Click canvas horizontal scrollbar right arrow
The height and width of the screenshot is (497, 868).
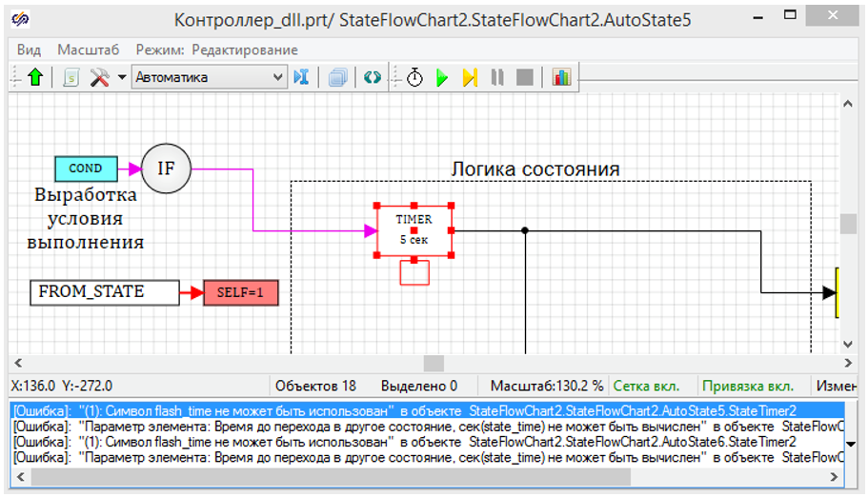tap(848, 363)
